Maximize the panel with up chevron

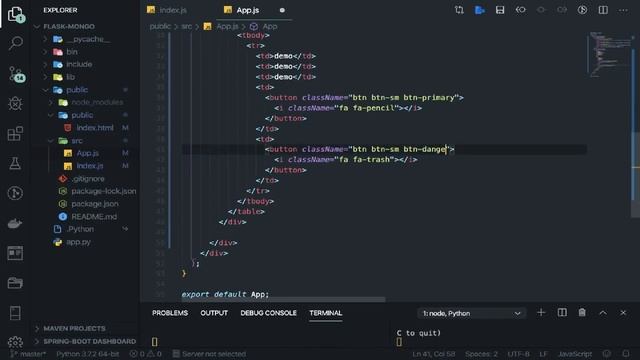[603, 313]
